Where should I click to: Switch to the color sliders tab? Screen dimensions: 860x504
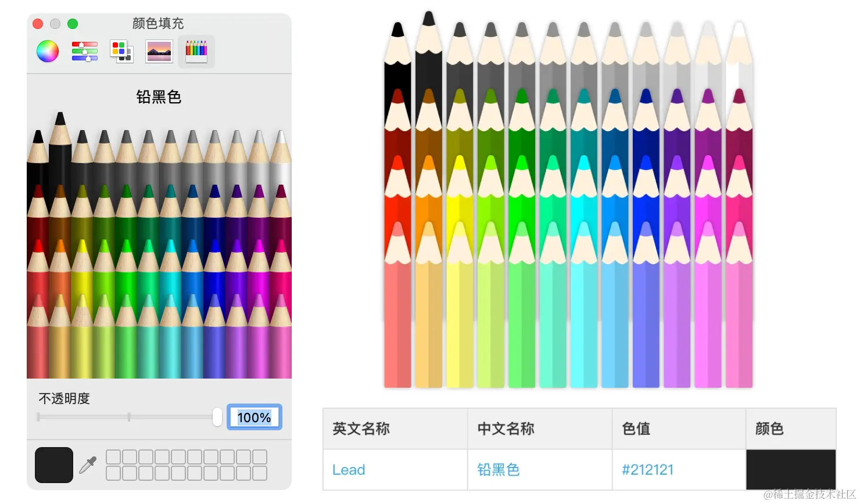[x=85, y=52]
